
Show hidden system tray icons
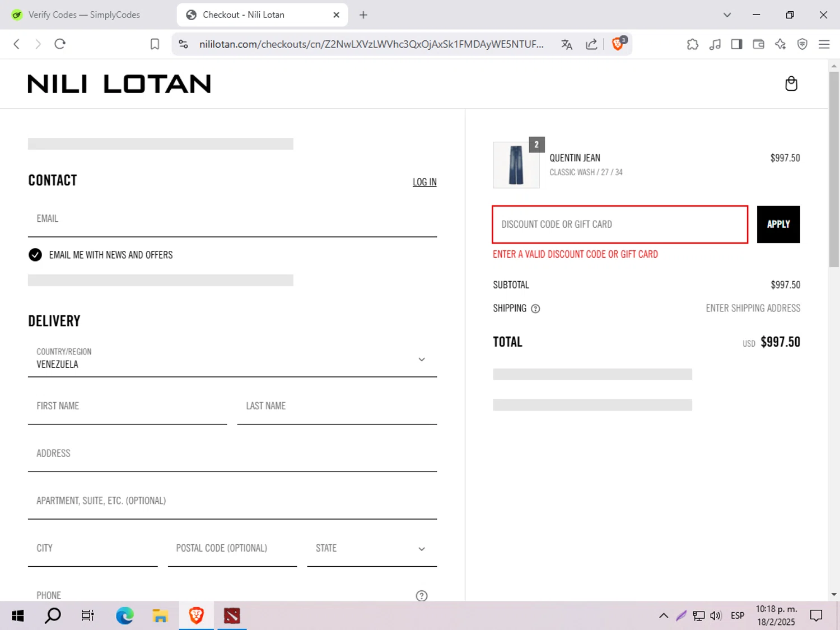click(664, 616)
